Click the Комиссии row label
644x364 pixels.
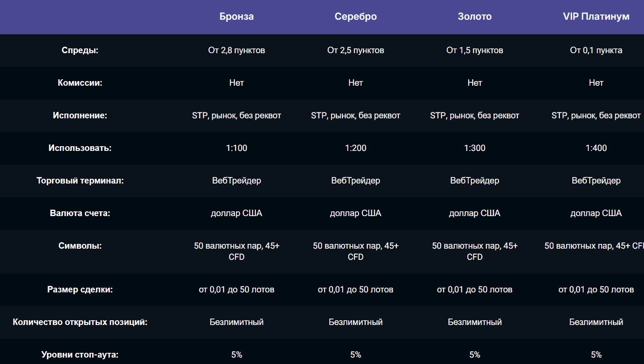coord(80,83)
